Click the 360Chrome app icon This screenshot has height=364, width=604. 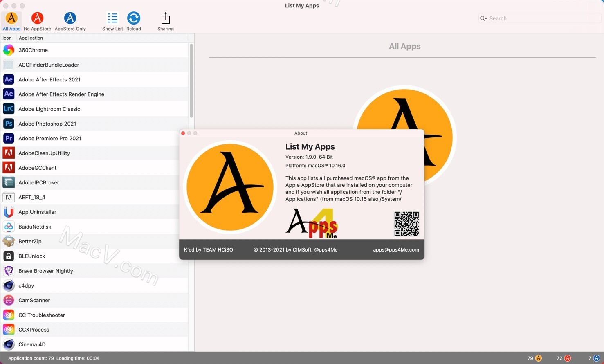9,50
